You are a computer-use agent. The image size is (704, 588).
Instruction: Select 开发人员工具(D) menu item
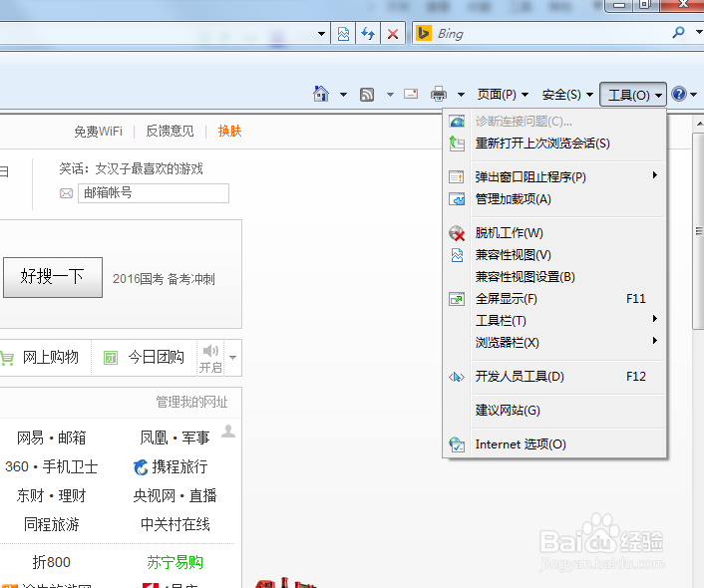tap(554, 377)
